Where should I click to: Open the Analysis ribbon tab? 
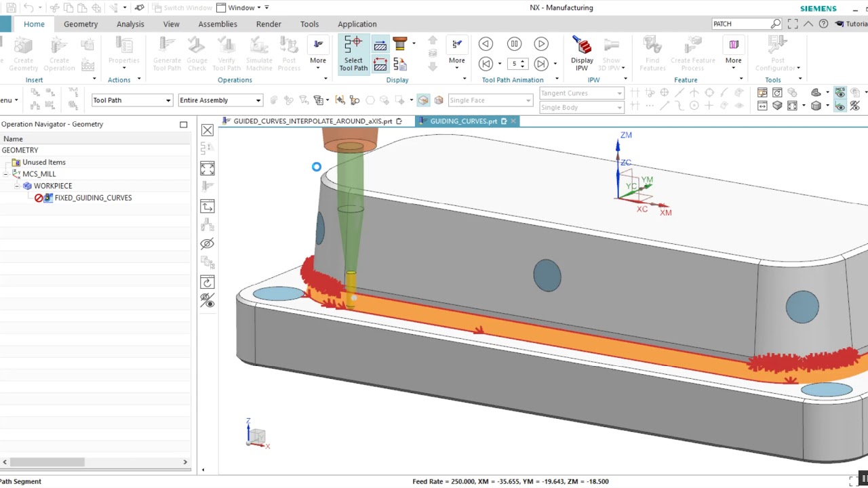click(x=130, y=24)
